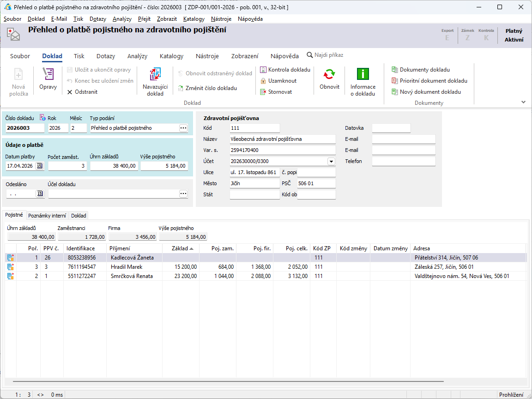Open Navazující doklad icon

tap(155, 74)
